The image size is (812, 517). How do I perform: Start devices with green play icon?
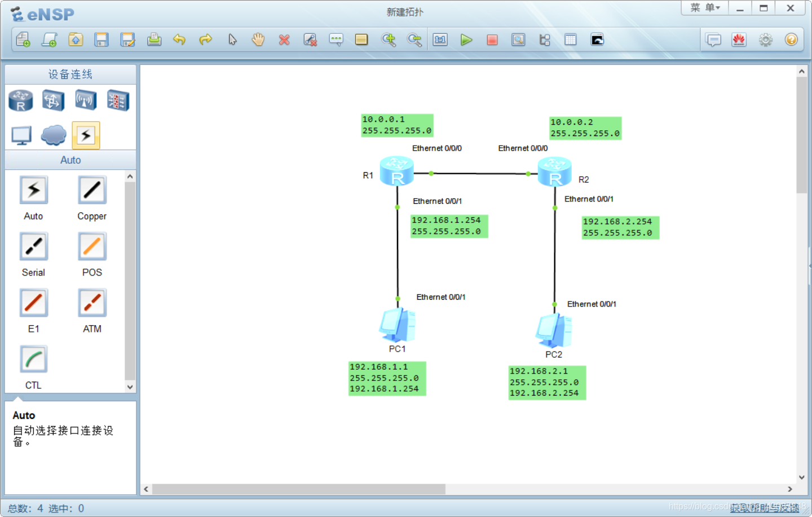pyautogui.click(x=466, y=40)
